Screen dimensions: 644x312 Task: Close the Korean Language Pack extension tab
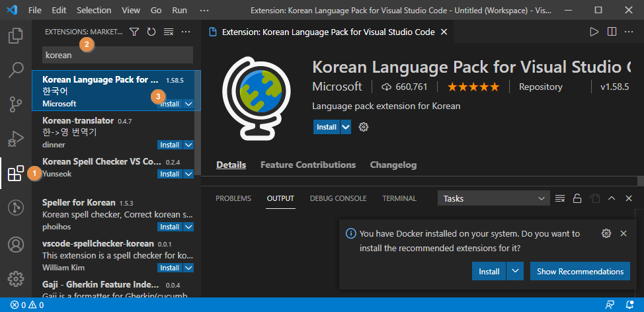[444, 32]
